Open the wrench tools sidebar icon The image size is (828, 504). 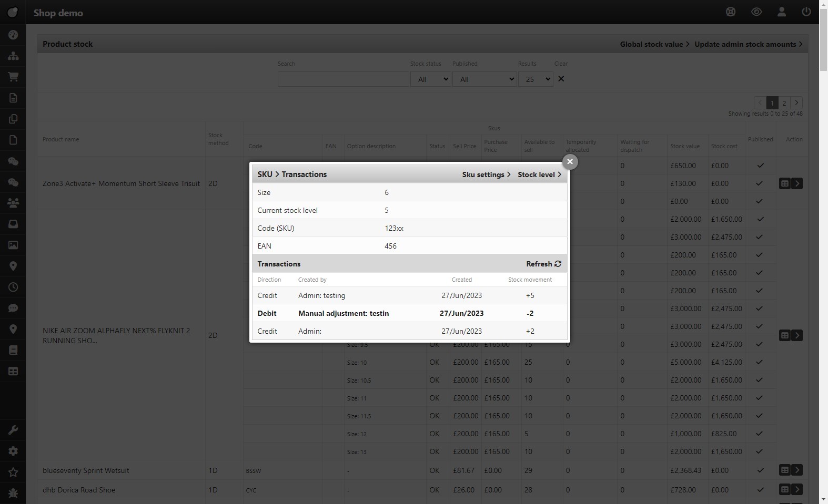pyautogui.click(x=13, y=430)
